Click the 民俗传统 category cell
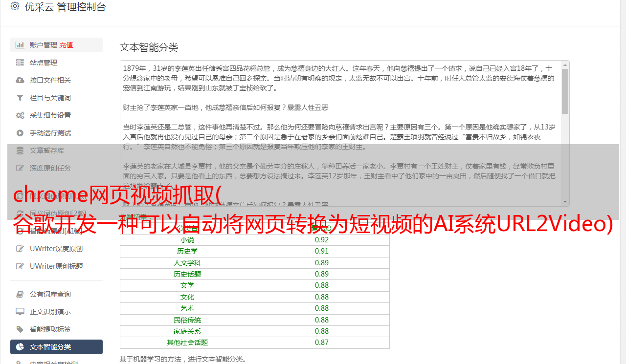Screen dimensions: 626x364 (187, 320)
